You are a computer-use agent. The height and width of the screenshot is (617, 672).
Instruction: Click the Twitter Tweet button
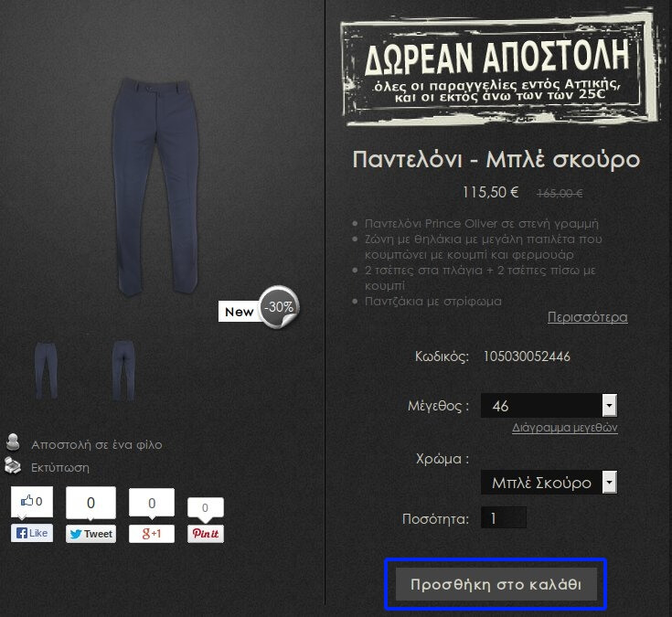click(91, 534)
